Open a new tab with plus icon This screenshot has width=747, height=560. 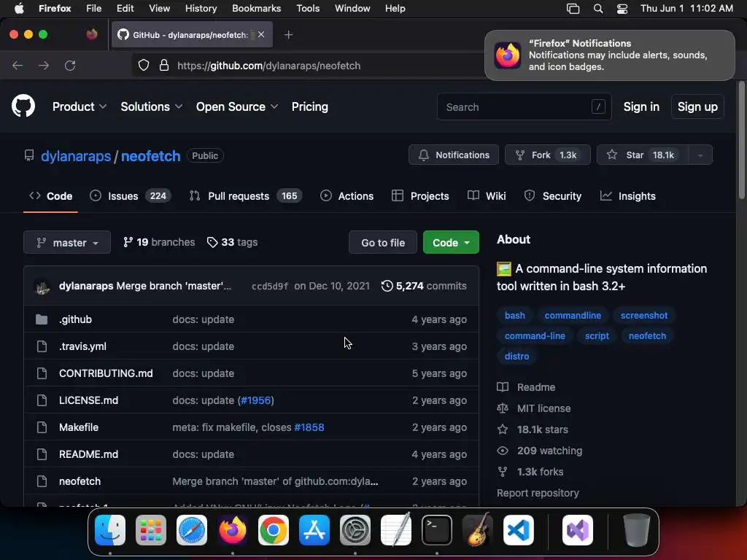289,35
